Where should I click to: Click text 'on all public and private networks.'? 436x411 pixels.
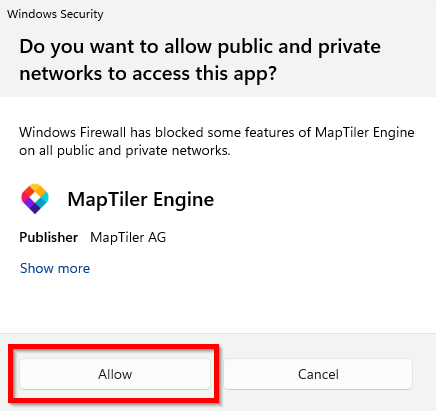(125, 151)
